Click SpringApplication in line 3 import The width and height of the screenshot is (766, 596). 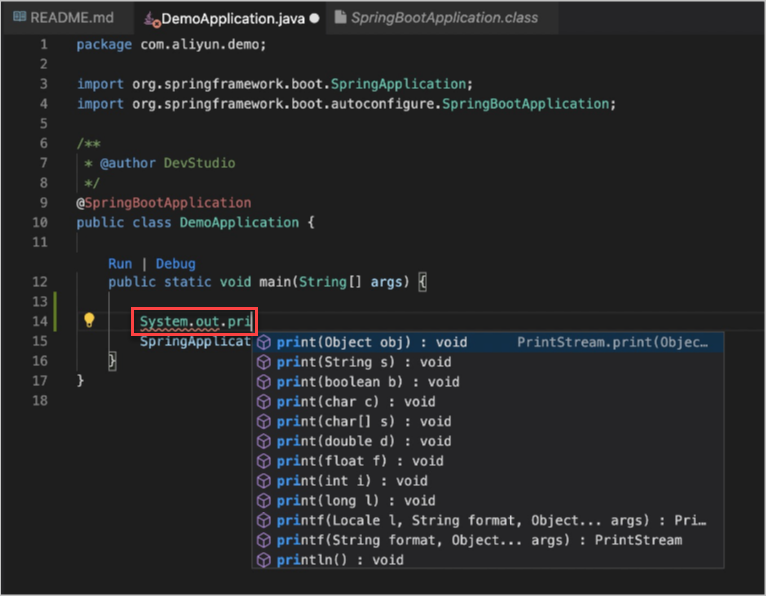[x=398, y=84]
